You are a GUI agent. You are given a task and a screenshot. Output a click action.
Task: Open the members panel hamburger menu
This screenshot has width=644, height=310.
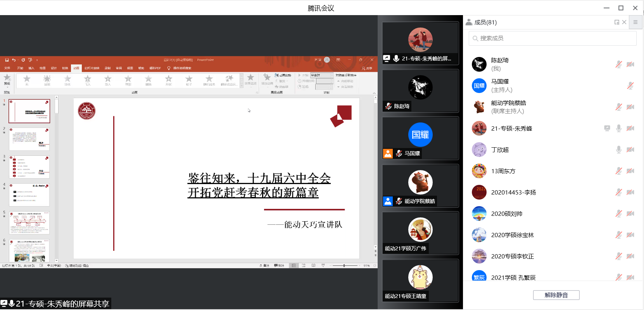coord(635,22)
